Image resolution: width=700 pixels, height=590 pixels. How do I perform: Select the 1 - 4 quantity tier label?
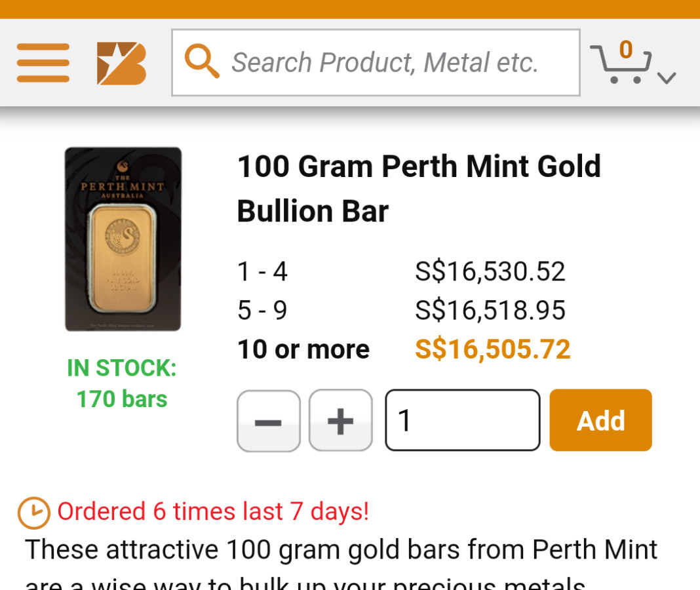click(262, 271)
